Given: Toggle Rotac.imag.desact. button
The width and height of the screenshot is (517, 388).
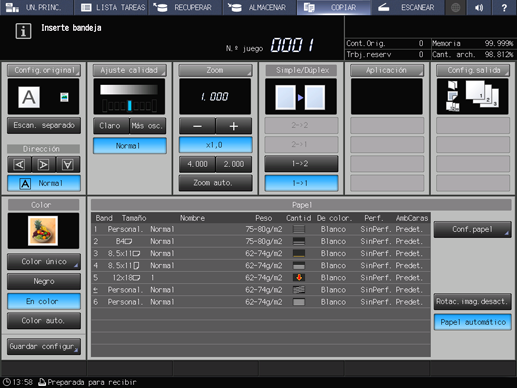Looking at the screenshot, I should [x=472, y=302].
